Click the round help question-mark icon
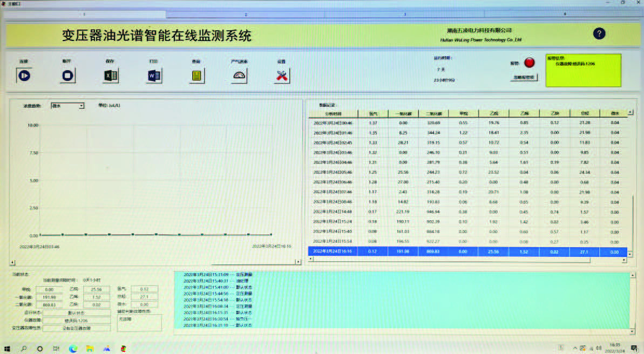Image resolution: width=644 pixels, height=354 pixels. click(x=599, y=33)
